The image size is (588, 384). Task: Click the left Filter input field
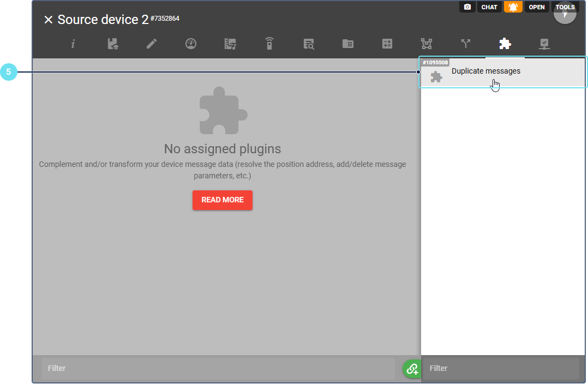point(218,369)
